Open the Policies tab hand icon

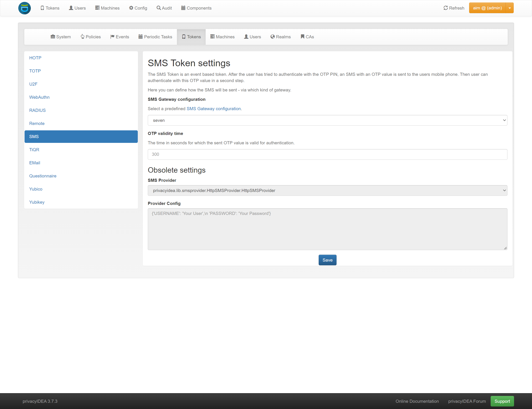[x=82, y=36]
